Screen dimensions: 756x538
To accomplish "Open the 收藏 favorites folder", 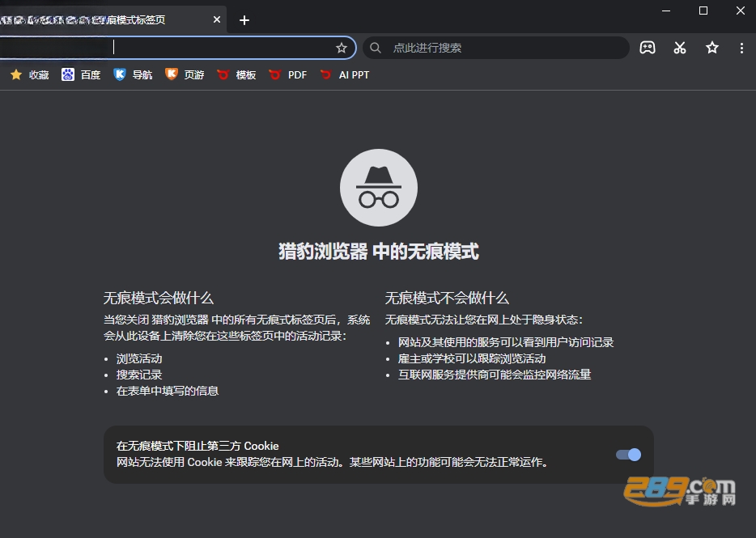I will click(x=29, y=74).
